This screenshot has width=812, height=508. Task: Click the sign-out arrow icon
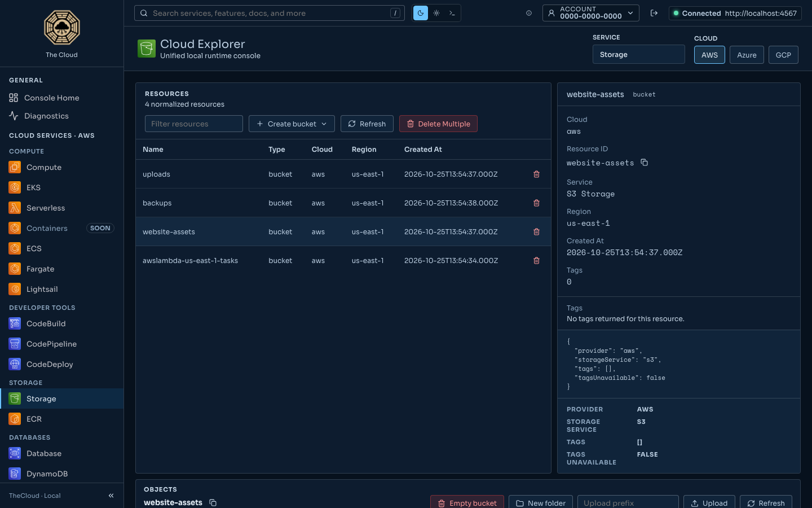point(654,13)
